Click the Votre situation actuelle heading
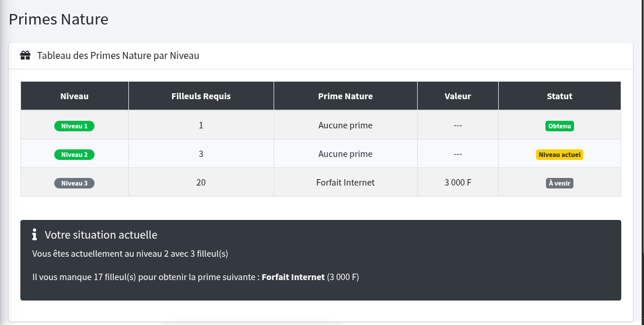 (101, 235)
